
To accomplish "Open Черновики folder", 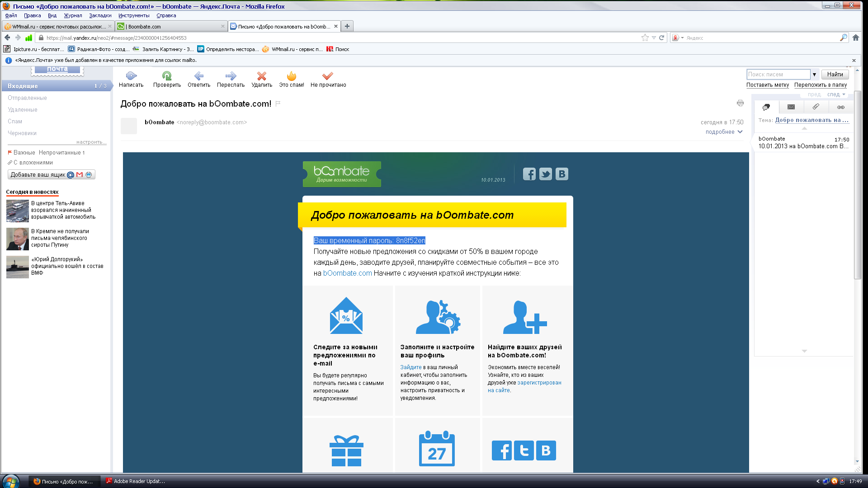I will (22, 133).
